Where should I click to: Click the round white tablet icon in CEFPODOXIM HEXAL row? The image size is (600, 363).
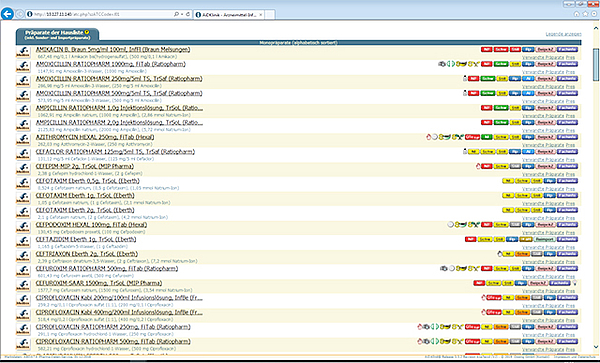tap(451, 225)
